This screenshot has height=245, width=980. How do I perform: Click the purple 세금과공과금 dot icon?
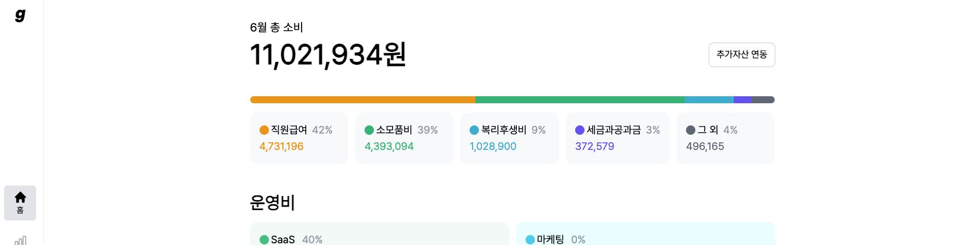pyautogui.click(x=580, y=130)
